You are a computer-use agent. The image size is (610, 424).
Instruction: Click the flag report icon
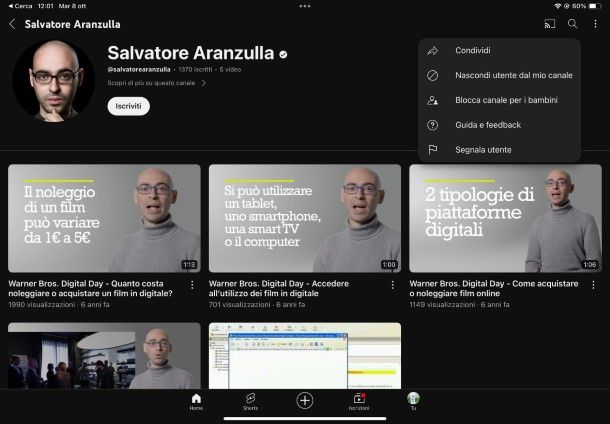[x=433, y=150]
